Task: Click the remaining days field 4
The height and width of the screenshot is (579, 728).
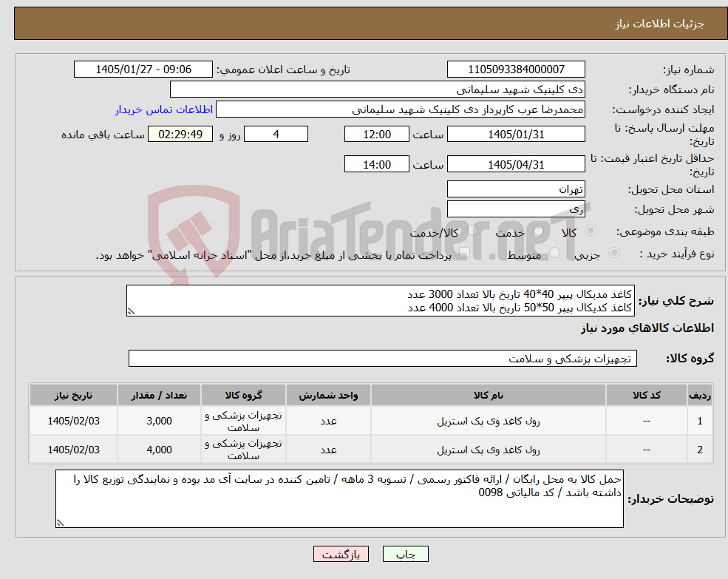Action: 276,135
